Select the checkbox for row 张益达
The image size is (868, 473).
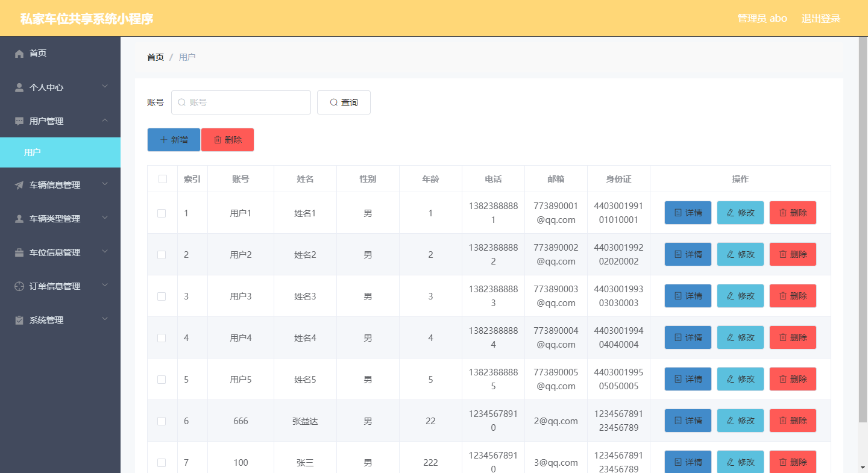(x=162, y=421)
